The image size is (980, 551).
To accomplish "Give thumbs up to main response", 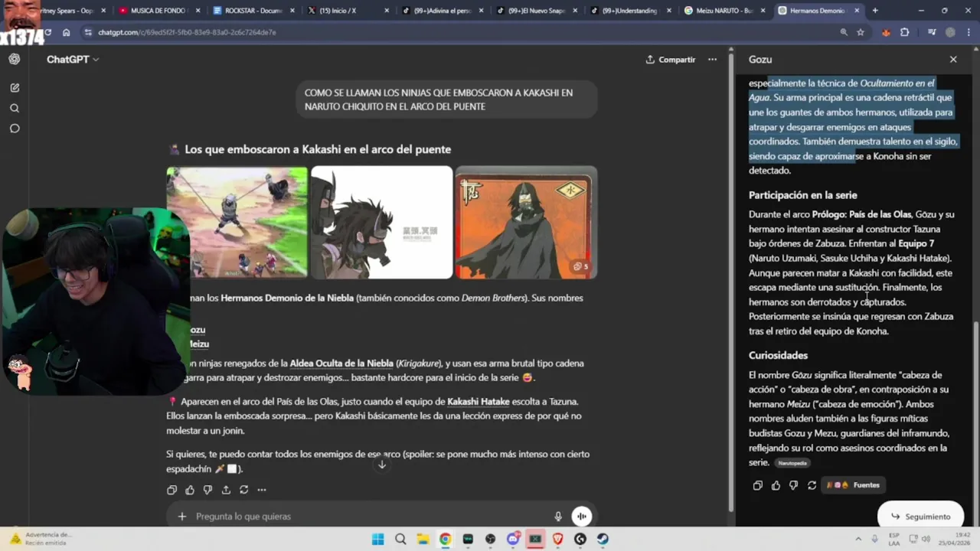I will (190, 490).
